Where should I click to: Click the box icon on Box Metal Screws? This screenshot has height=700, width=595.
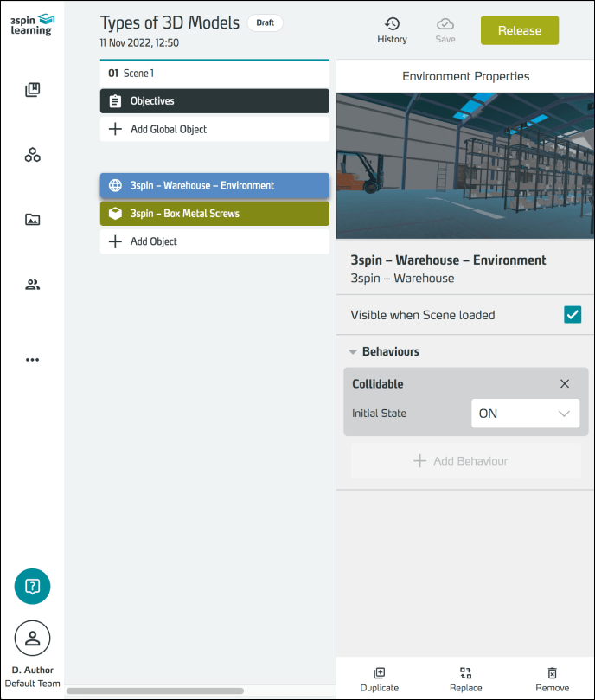pos(115,214)
